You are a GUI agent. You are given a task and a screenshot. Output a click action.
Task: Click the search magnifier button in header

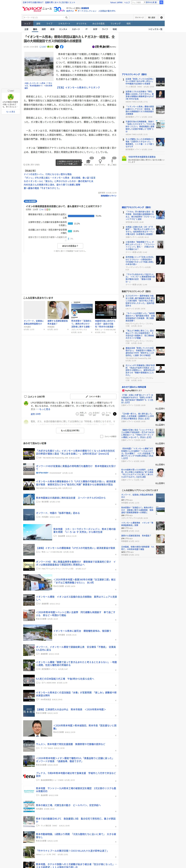tap(67, 18)
